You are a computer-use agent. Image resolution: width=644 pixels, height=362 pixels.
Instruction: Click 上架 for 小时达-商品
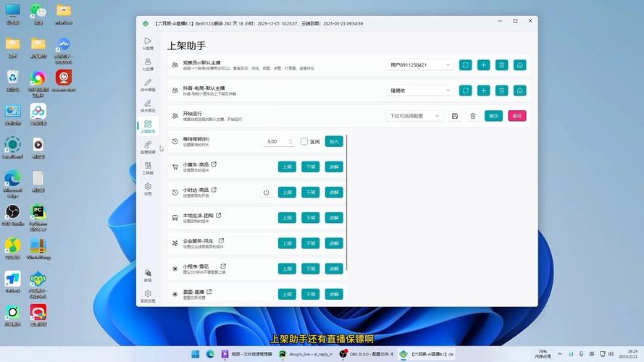click(x=287, y=192)
